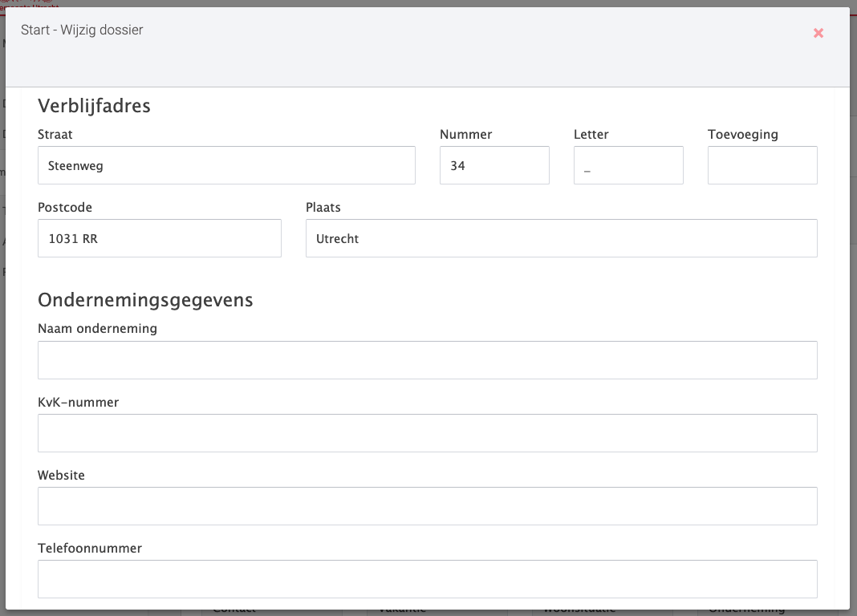Click the 'Naam onderneming' label text

(x=97, y=329)
